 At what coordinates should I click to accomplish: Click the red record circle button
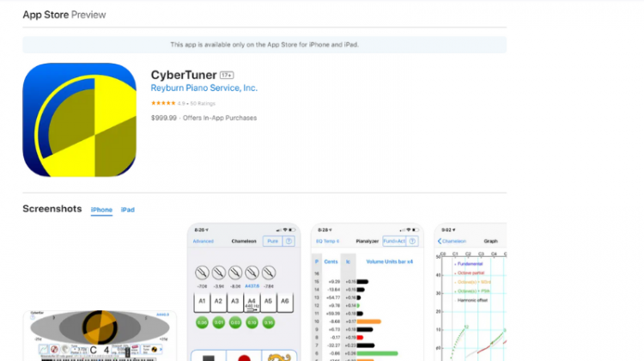[x=244, y=358]
